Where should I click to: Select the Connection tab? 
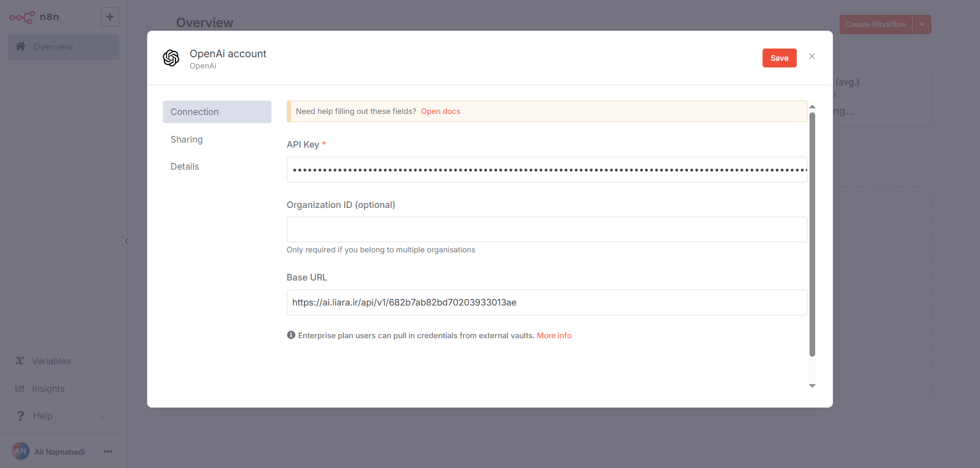click(x=217, y=112)
